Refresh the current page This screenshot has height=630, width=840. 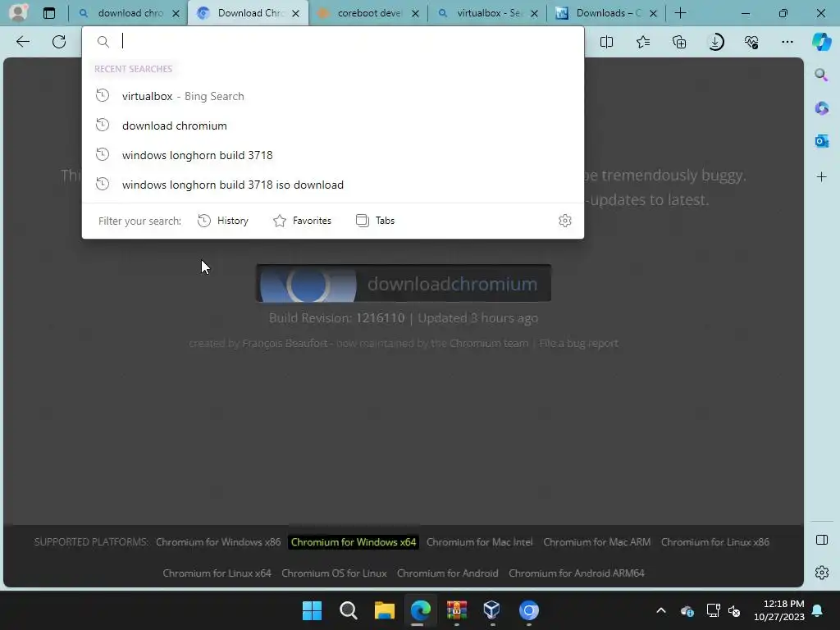pyautogui.click(x=59, y=42)
